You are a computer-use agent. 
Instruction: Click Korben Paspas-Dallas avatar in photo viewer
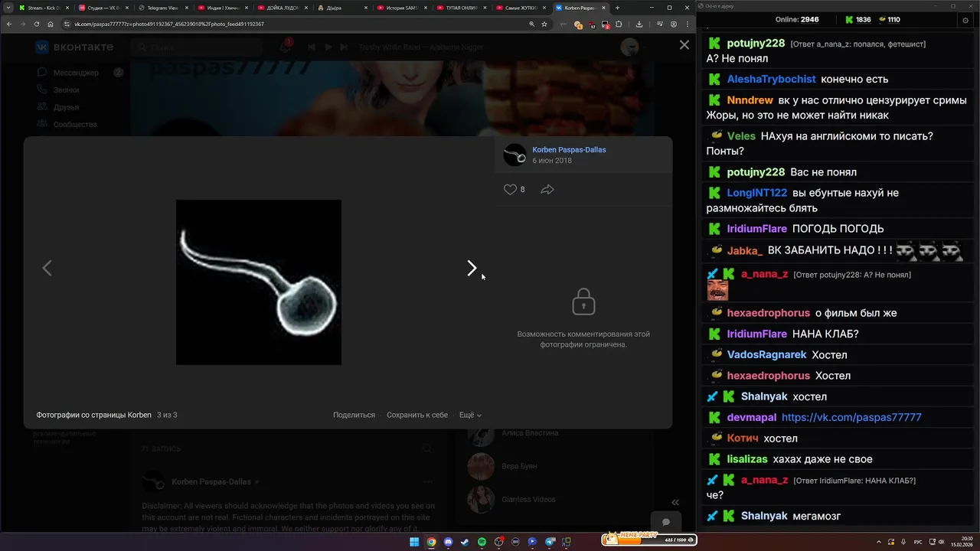pos(514,155)
